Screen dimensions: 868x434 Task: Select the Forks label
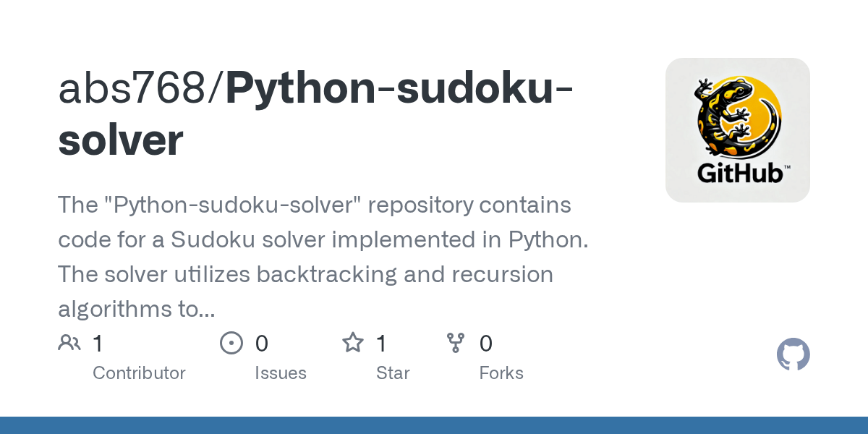coord(501,373)
